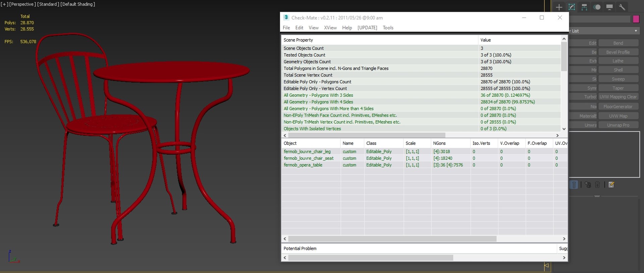Viewport: 644px width, 273px height.
Task: Click the F.Overlap column header
Action: pos(539,143)
